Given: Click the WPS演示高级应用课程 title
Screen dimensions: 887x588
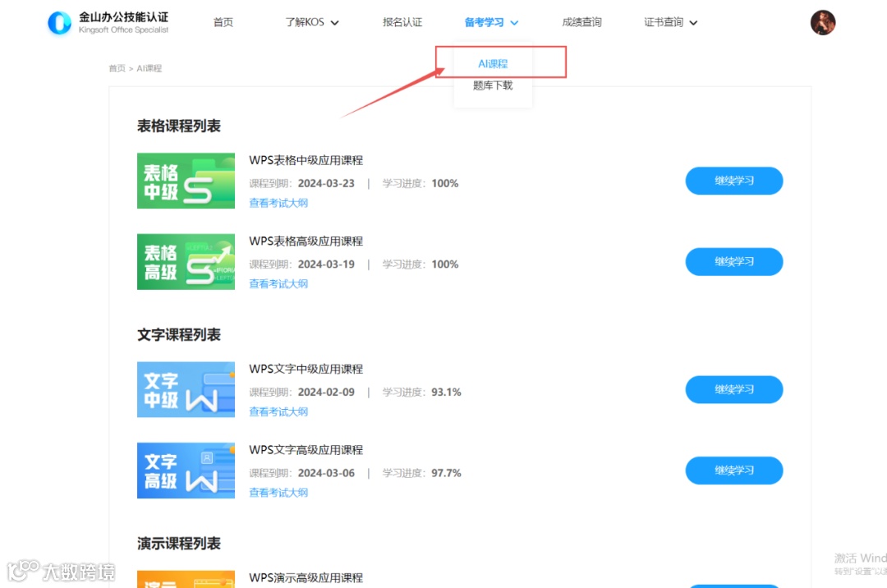Looking at the screenshot, I should click(x=306, y=578).
